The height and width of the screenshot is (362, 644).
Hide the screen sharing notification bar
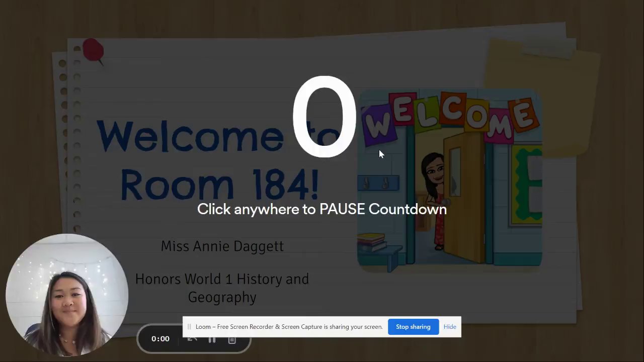point(450,327)
